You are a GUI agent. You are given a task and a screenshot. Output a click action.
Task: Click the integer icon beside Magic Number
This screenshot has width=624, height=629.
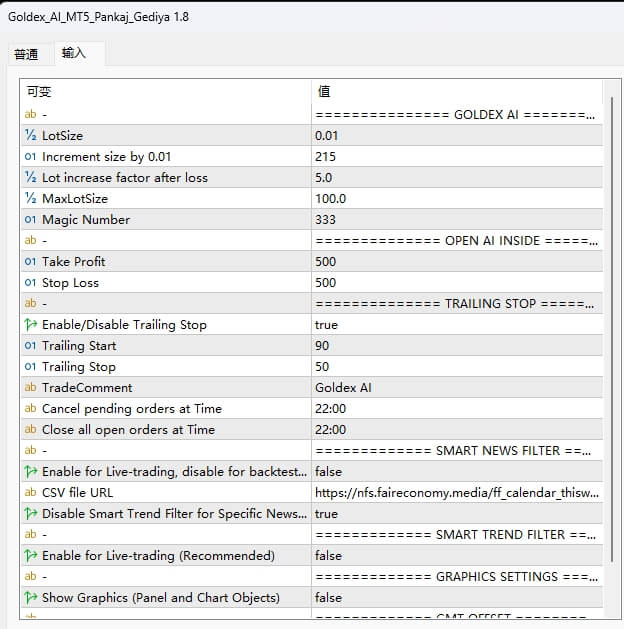30,220
